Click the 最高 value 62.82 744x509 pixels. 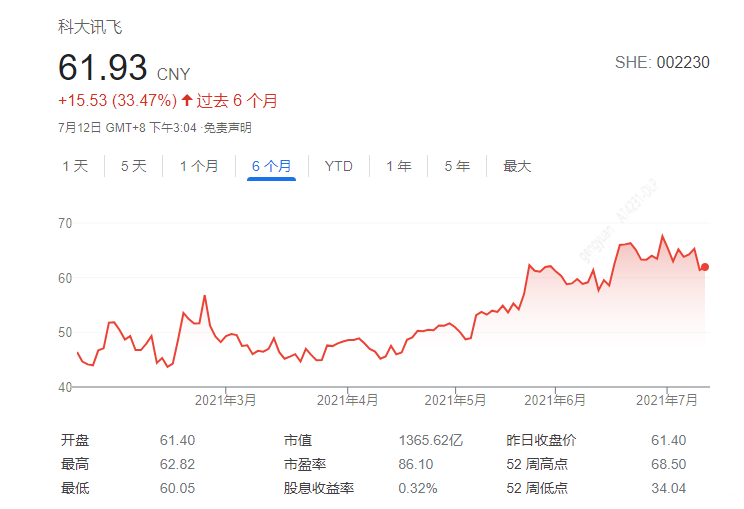(x=177, y=464)
